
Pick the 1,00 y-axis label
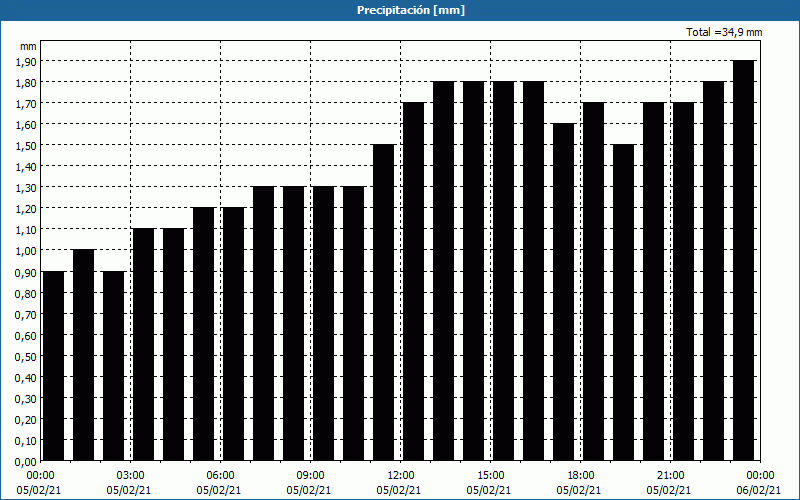click(26, 251)
